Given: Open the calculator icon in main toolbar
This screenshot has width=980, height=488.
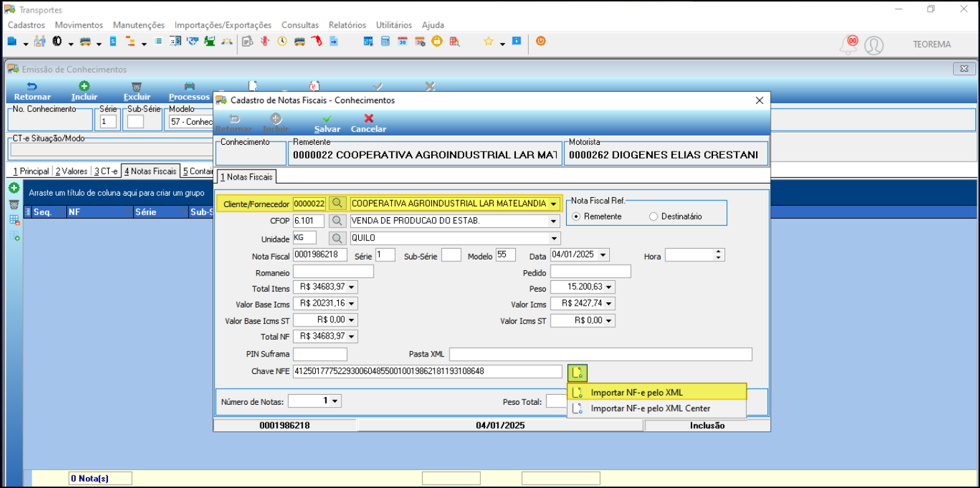Looking at the screenshot, I should 386,42.
